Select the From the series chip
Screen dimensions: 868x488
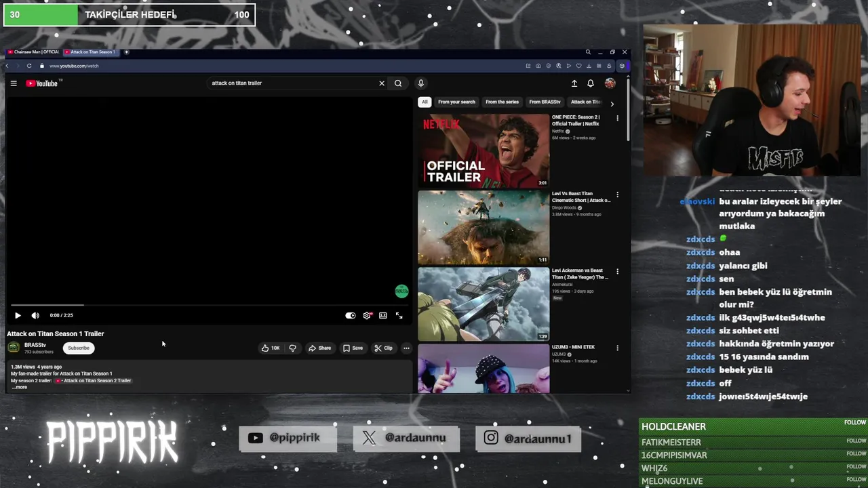tap(502, 102)
